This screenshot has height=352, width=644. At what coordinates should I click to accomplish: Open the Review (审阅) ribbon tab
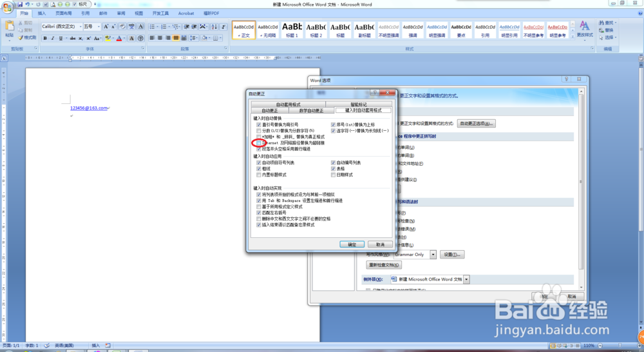coord(121,13)
